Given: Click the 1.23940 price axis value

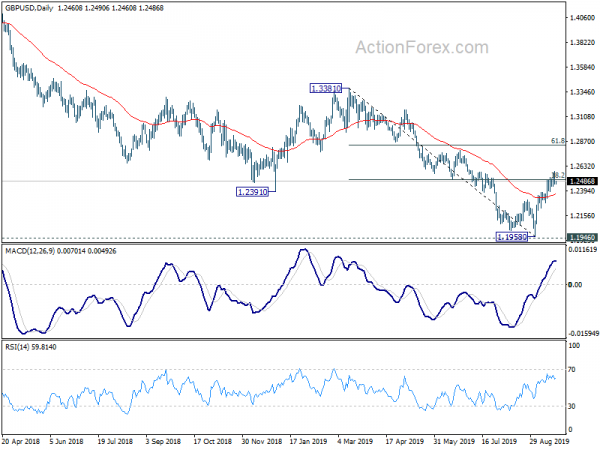Looking at the screenshot, I should pyautogui.click(x=582, y=191).
